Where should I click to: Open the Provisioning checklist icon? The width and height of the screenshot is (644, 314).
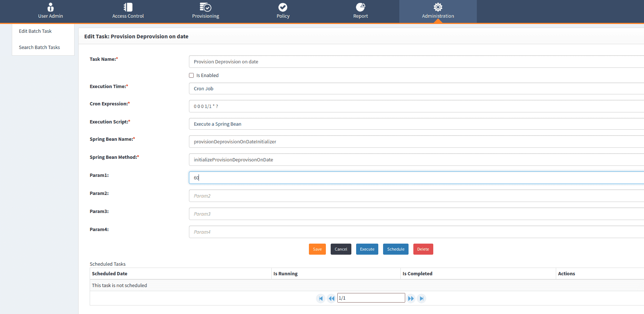pyautogui.click(x=205, y=7)
